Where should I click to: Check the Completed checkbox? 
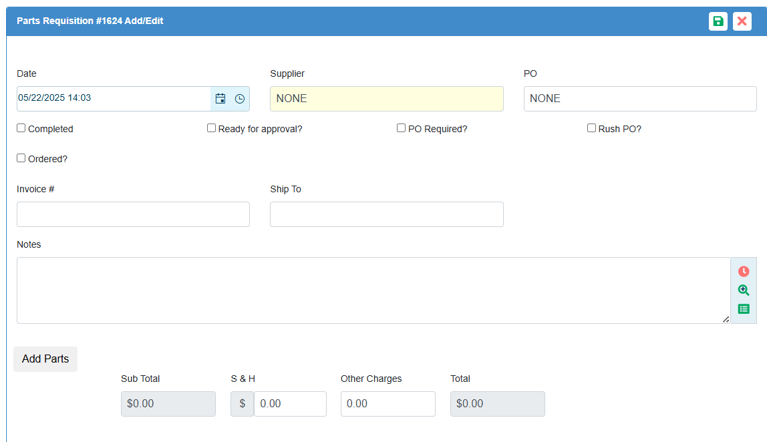21,128
